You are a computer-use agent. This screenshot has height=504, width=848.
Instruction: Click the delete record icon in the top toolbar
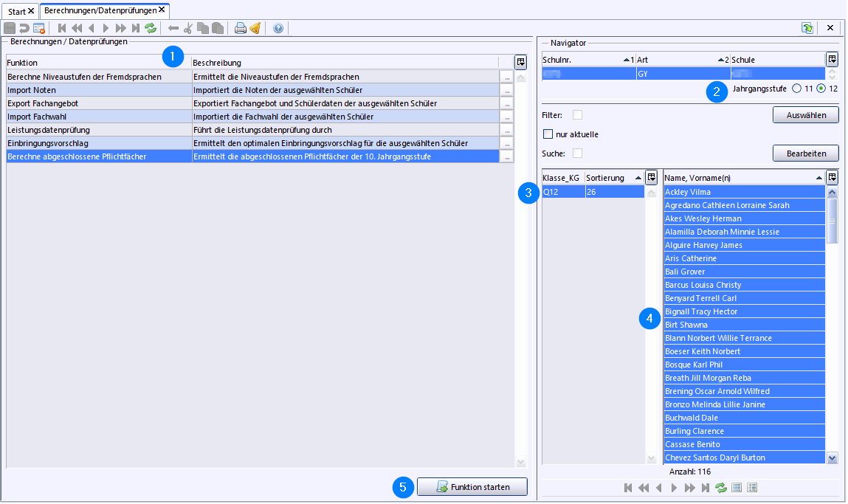point(39,28)
